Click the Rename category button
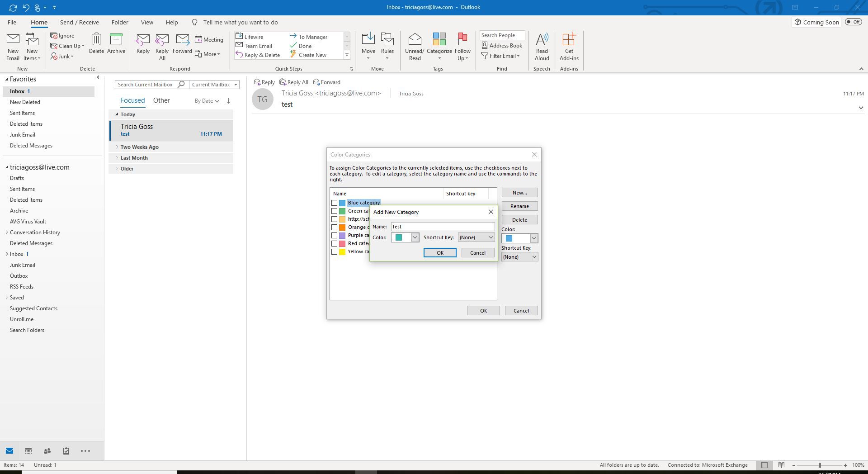The width and height of the screenshot is (868, 474). [x=519, y=206]
